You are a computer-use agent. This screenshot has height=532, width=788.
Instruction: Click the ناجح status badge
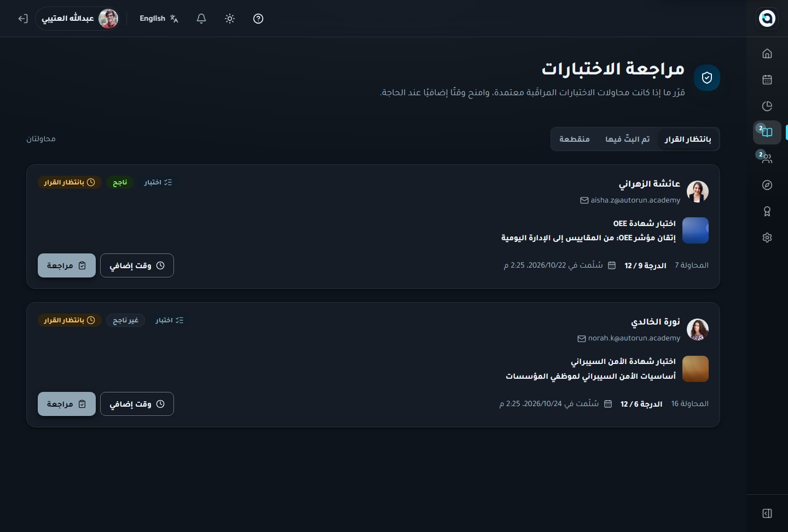[120, 182]
